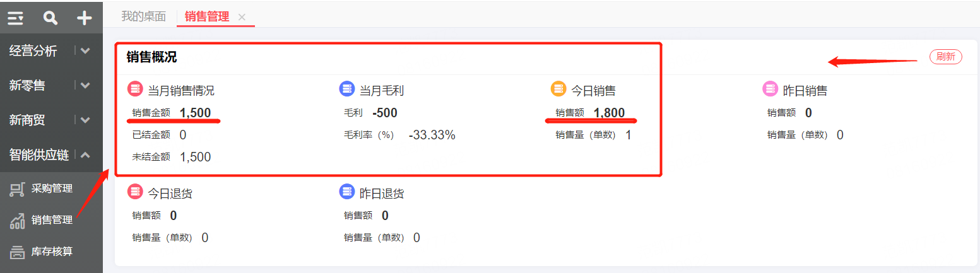The height and width of the screenshot is (273, 980).
Task: Click the blue 当月毛利 icon
Action: click(x=347, y=89)
